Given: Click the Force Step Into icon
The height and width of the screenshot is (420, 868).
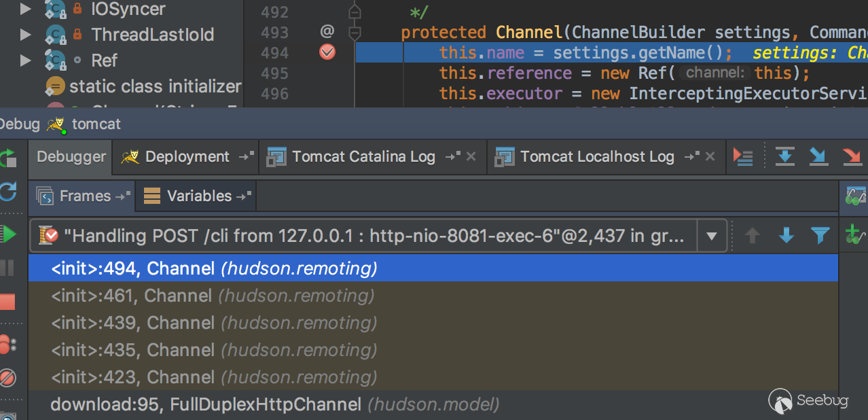Looking at the screenshot, I should point(852,157).
